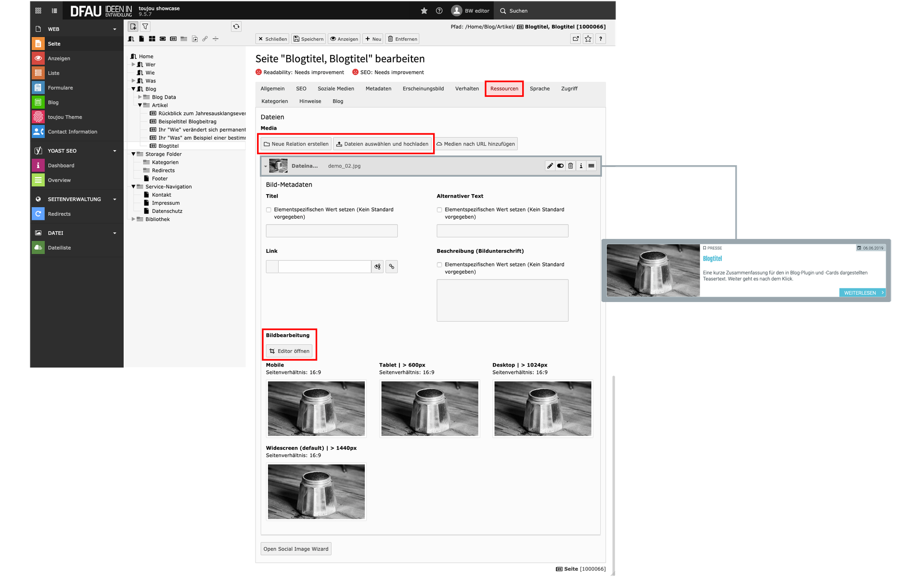This screenshot has height=578, width=924.
Task: Click Speichern to save the page
Action: pyautogui.click(x=308, y=39)
